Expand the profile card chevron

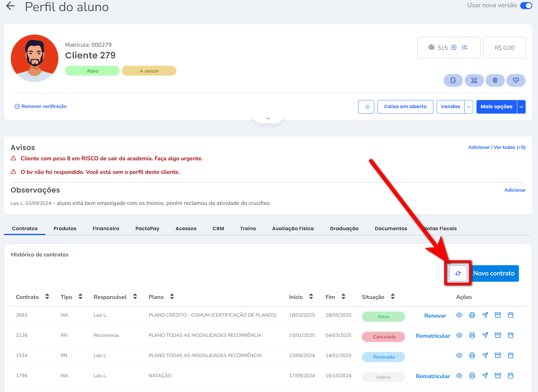[268, 118]
